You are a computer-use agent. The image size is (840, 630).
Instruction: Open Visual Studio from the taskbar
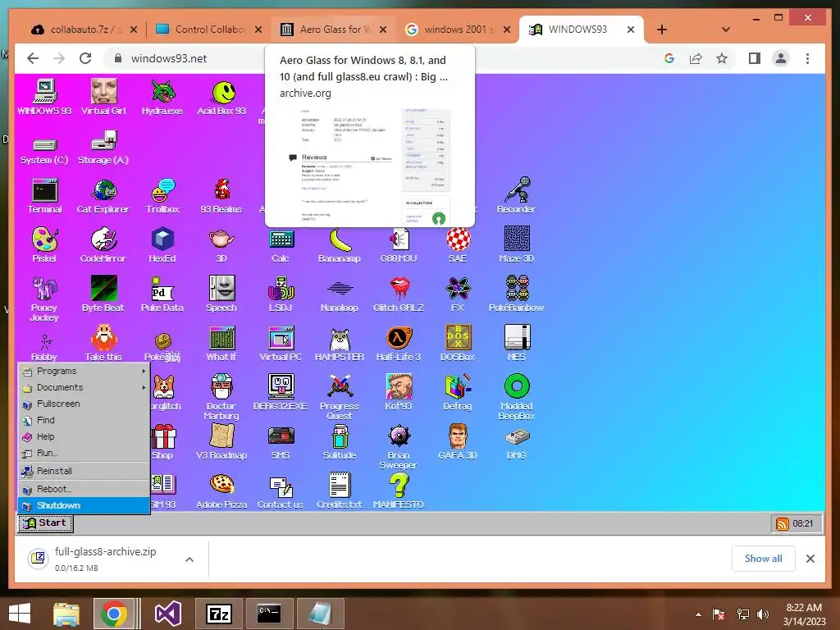click(x=168, y=614)
